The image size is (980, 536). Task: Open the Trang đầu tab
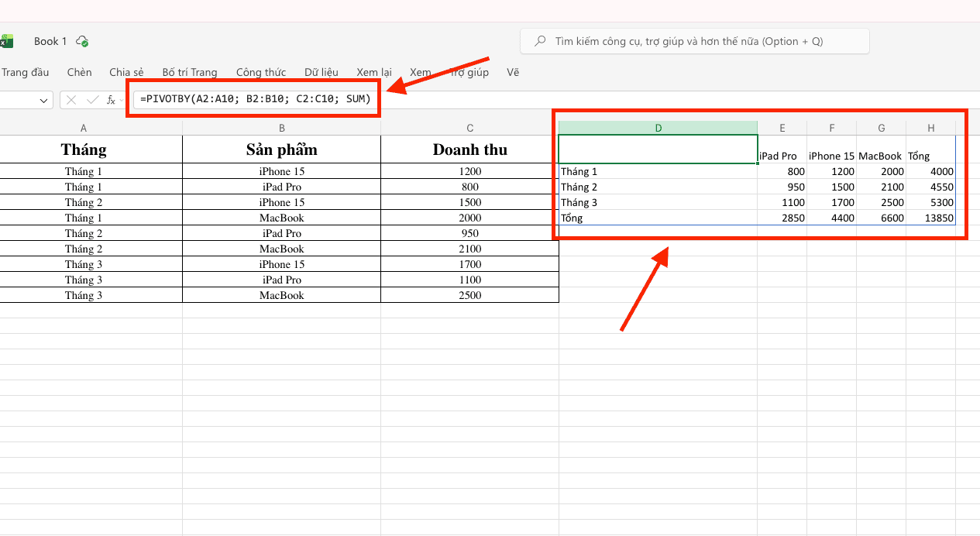tap(25, 72)
